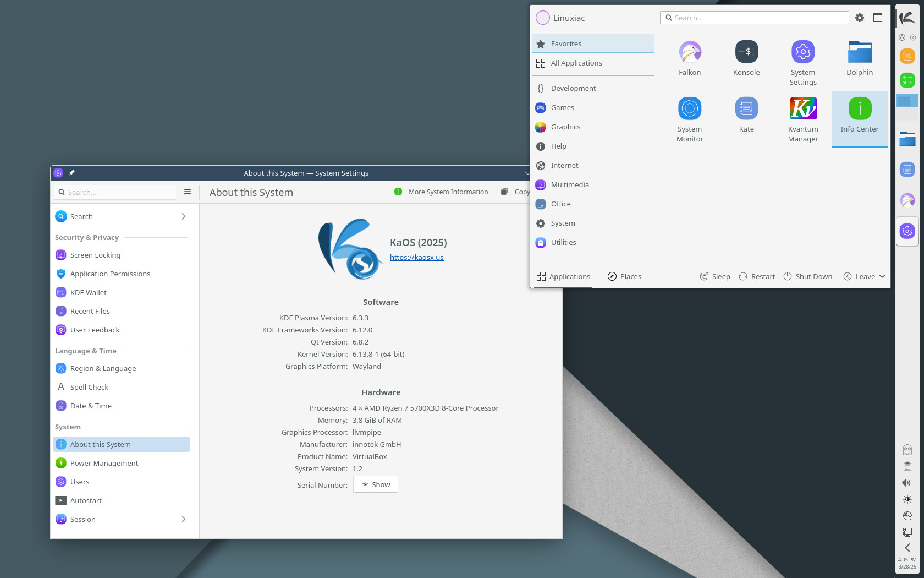Open Multimedia category in launcher
Viewport: 924px width, 578px height.
[593, 184]
